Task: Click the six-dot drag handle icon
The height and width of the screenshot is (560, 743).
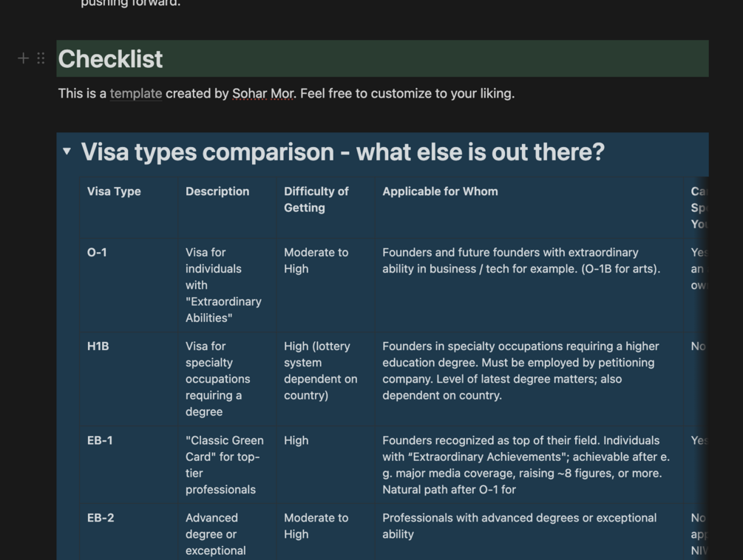Action: click(x=41, y=58)
